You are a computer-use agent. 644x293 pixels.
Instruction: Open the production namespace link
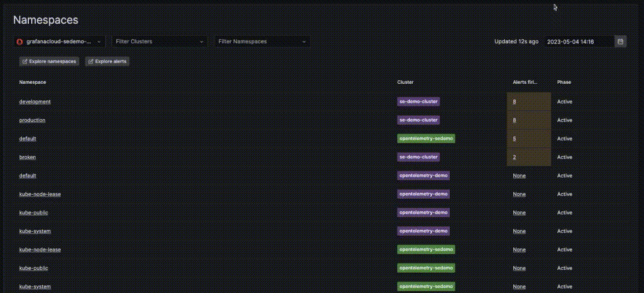tap(32, 120)
